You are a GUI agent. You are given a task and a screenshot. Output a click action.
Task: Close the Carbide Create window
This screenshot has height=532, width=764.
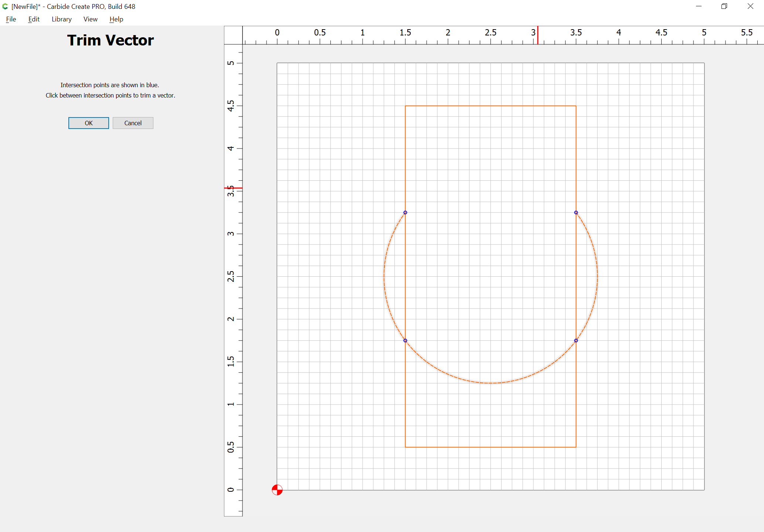point(750,6)
